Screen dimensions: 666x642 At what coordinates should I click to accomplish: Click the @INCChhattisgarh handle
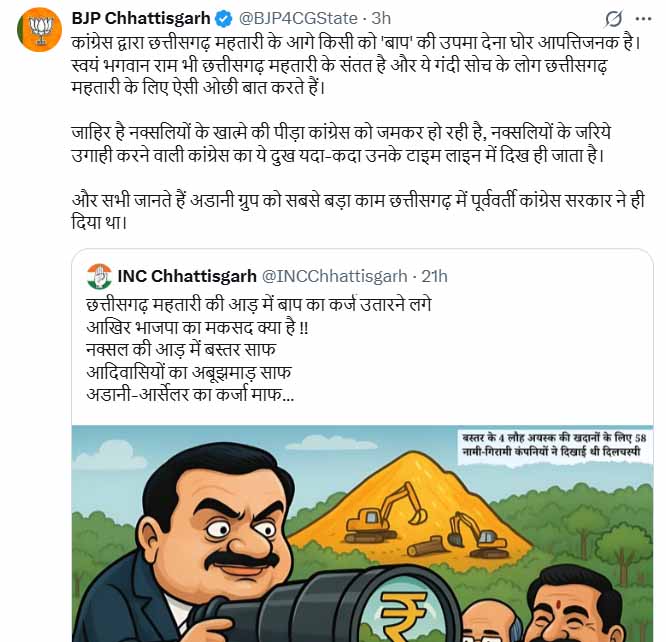pos(335,276)
